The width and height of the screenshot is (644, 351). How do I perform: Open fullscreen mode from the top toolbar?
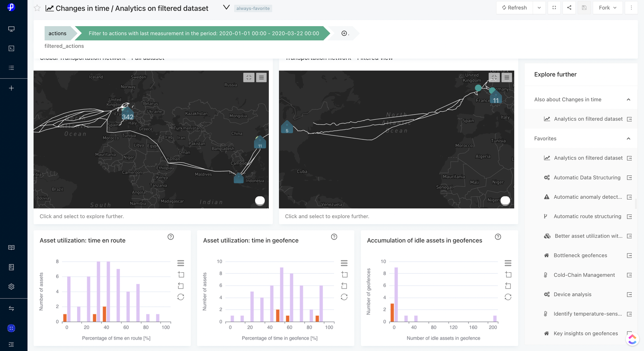pyautogui.click(x=554, y=8)
